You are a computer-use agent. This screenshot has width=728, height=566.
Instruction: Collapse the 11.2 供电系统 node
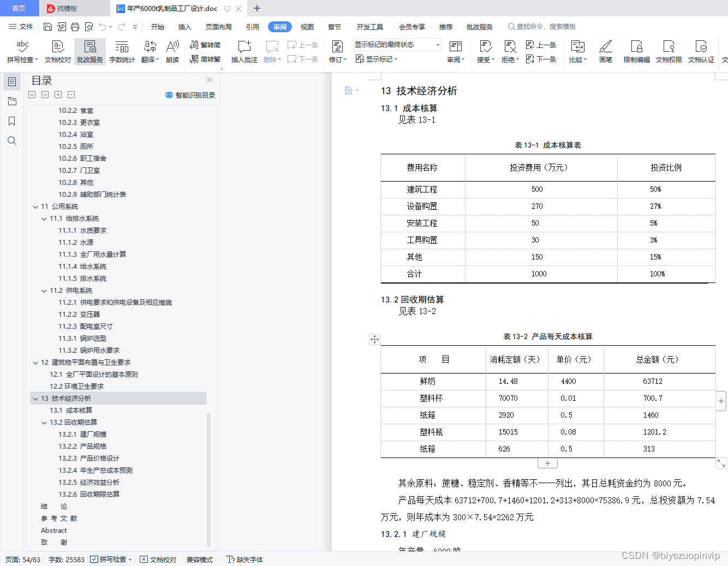[x=44, y=291]
